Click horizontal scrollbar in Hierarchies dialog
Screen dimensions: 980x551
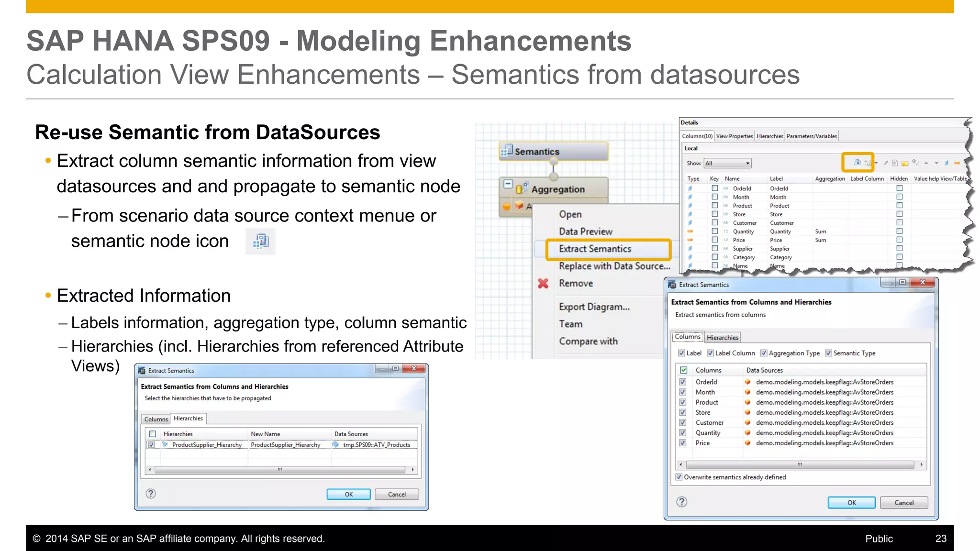pos(281,470)
